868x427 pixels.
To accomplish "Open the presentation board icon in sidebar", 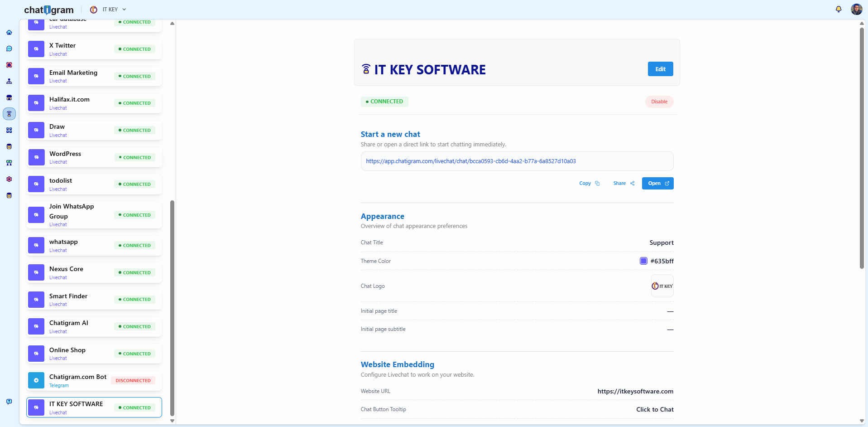I will tap(9, 163).
